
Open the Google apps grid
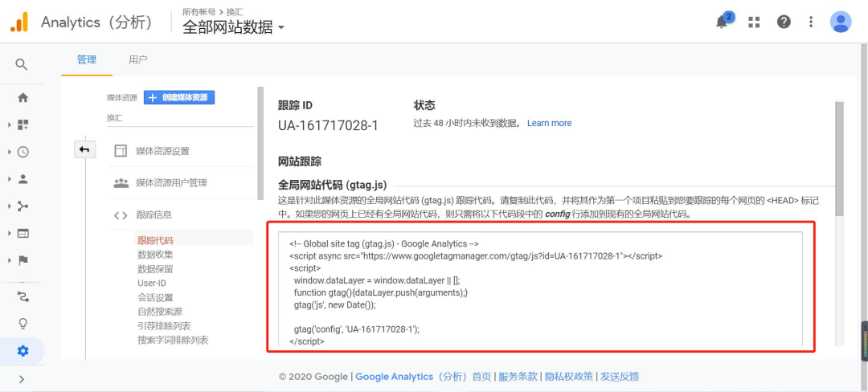click(753, 22)
